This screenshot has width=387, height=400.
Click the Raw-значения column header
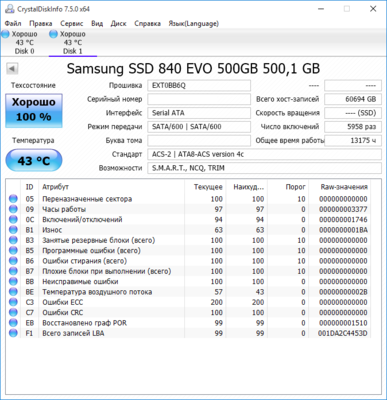point(340,187)
